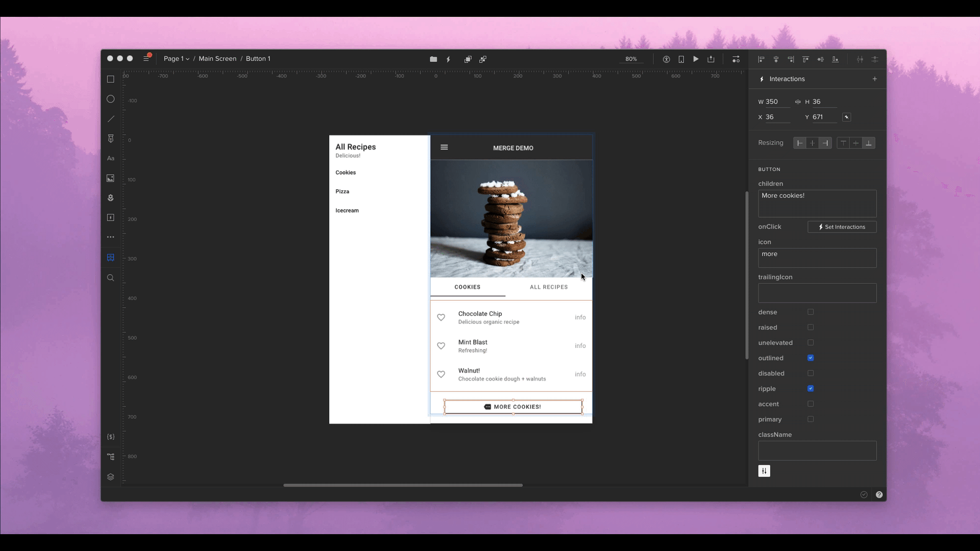Switch to the ALL RECIPES tab on canvas
Screen dimensions: 980x551
click(x=549, y=287)
